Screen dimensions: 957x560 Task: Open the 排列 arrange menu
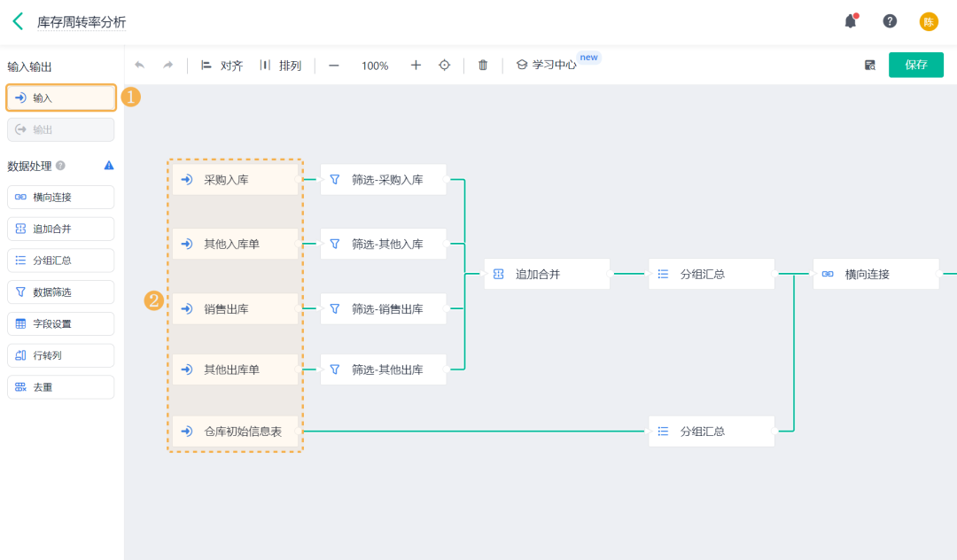[281, 66]
